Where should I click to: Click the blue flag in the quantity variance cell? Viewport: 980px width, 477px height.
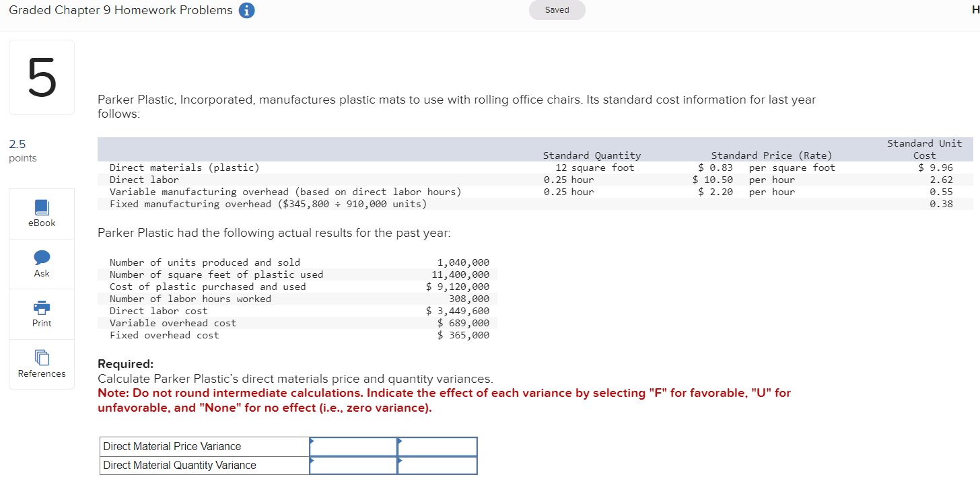(312, 461)
